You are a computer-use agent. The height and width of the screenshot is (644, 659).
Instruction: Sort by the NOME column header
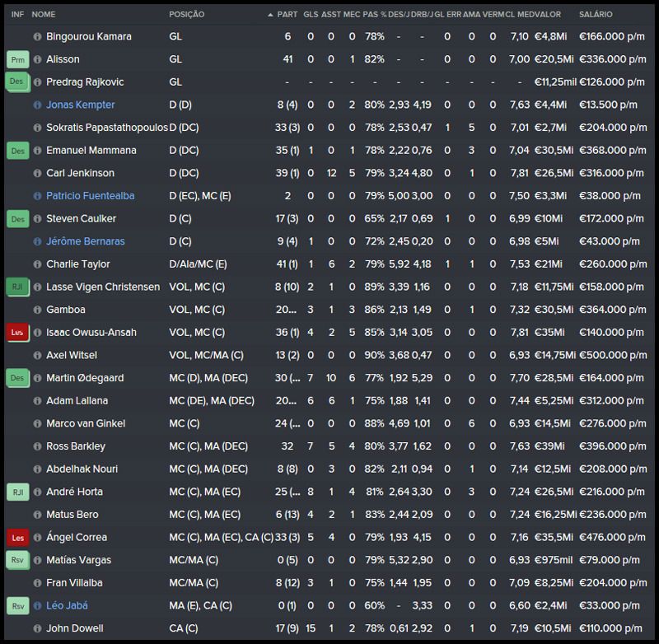[44, 15]
